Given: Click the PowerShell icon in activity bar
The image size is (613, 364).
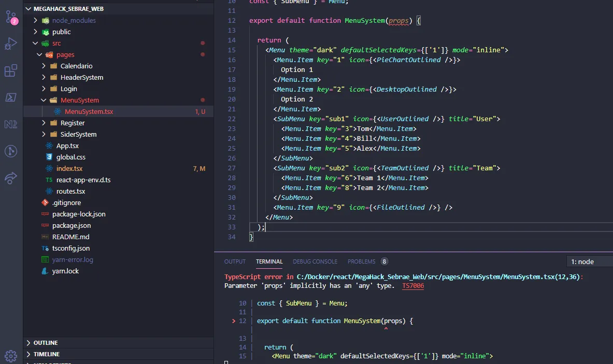Looking at the screenshot, I should pyautogui.click(x=10, y=97).
